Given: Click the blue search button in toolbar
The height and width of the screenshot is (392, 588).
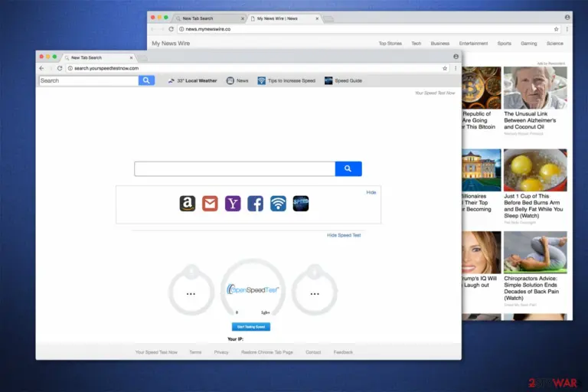Looking at the screenshot, I should coord(146,80).
